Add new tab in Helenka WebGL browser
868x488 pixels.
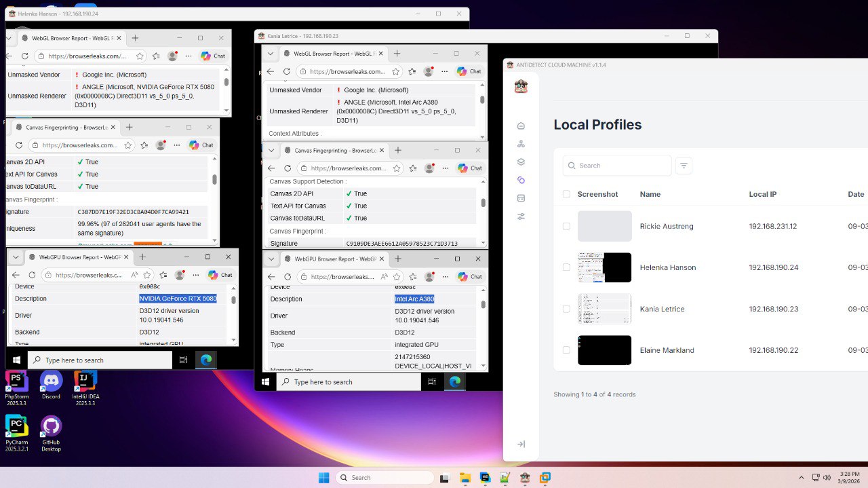(135, 38)
